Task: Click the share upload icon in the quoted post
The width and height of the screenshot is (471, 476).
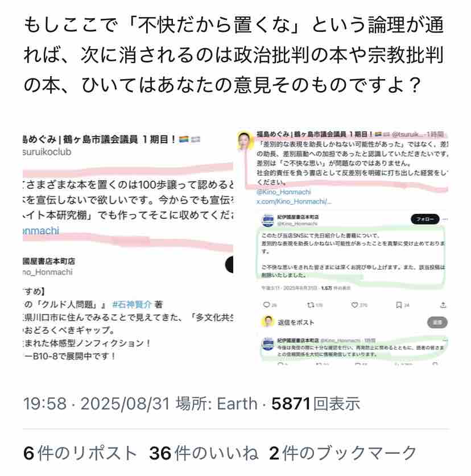Action: 443,305
